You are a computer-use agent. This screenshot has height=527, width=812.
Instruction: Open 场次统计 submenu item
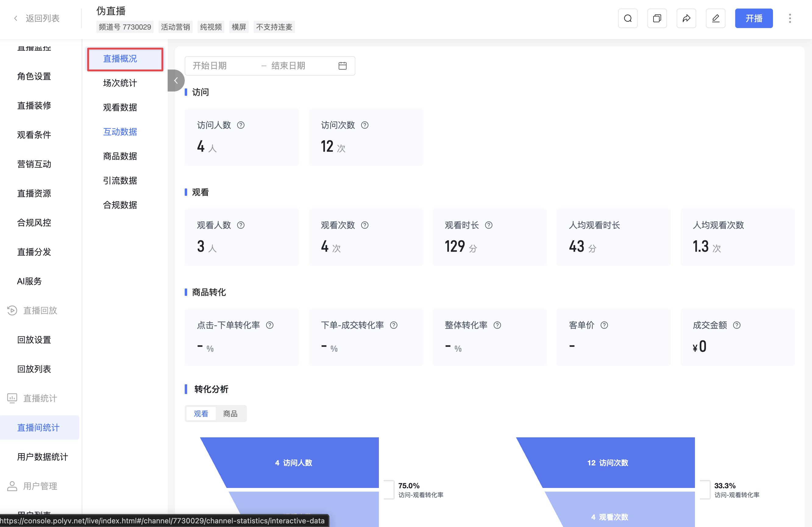pos(120,83)
